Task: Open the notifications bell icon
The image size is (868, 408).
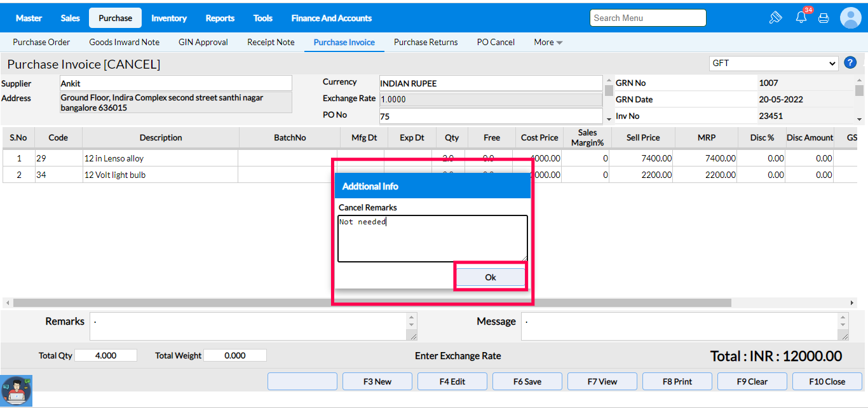Action: tap(801, 18)
